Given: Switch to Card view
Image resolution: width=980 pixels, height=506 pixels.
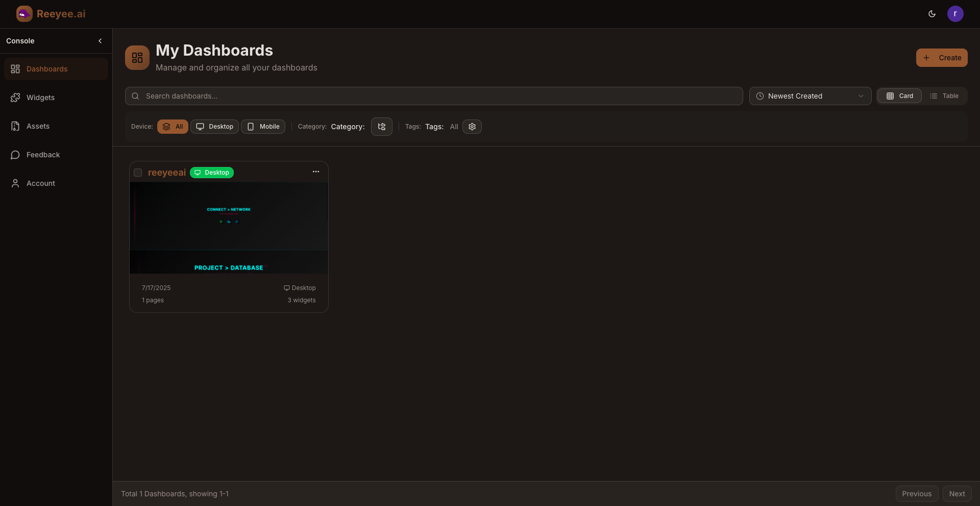Looking at the screenshot, I should click(x=899, y=96).
